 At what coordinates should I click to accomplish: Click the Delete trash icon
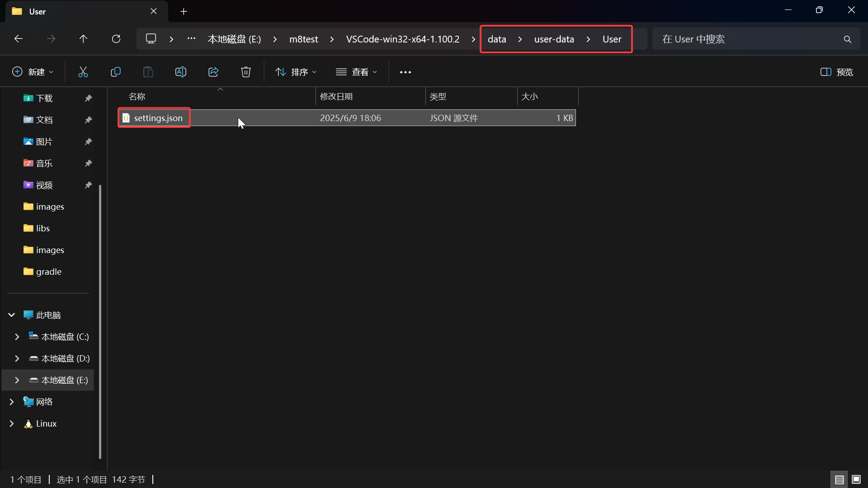click(246, 72)
